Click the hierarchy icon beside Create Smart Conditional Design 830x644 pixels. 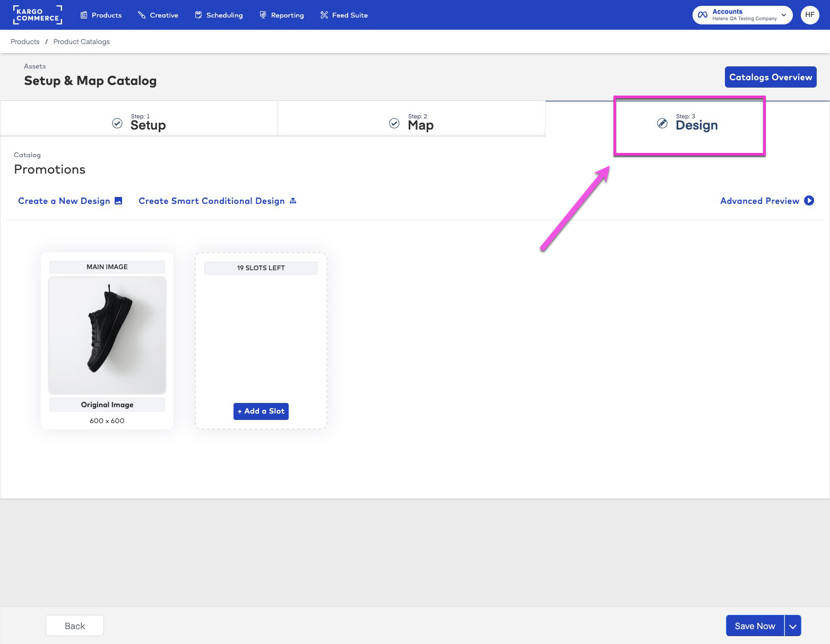point(292,201)
